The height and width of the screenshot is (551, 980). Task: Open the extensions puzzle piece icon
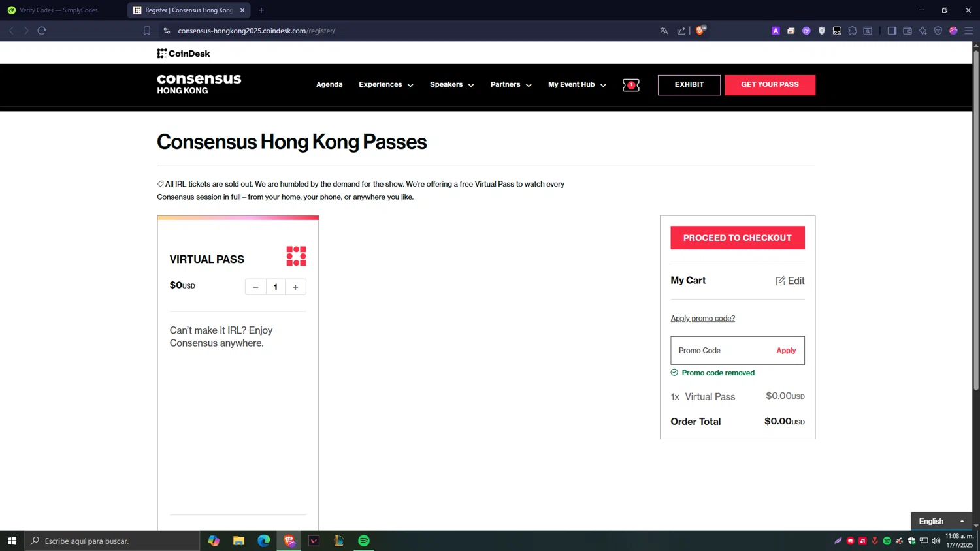point(853,31)
